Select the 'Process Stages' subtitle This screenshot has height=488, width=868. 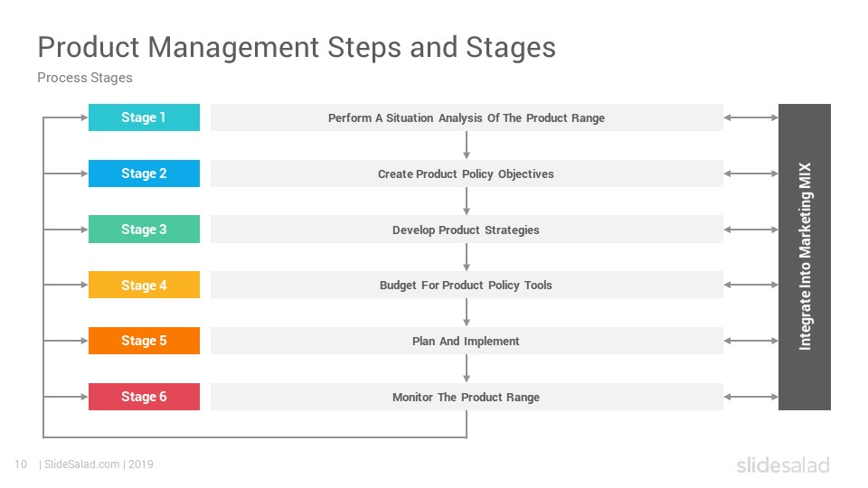tap(85, 78)
